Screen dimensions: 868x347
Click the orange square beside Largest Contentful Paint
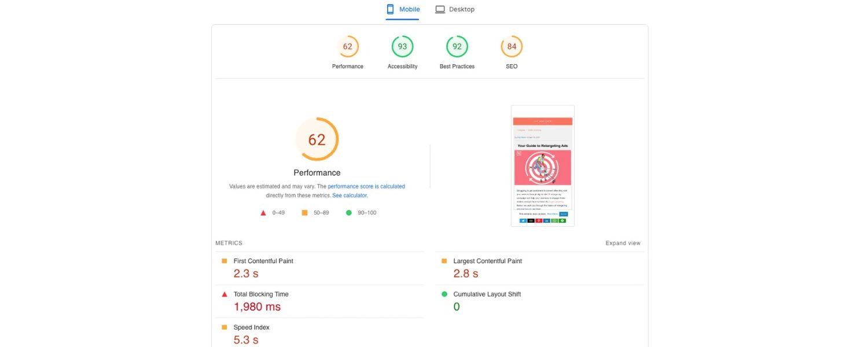point(444,261)
